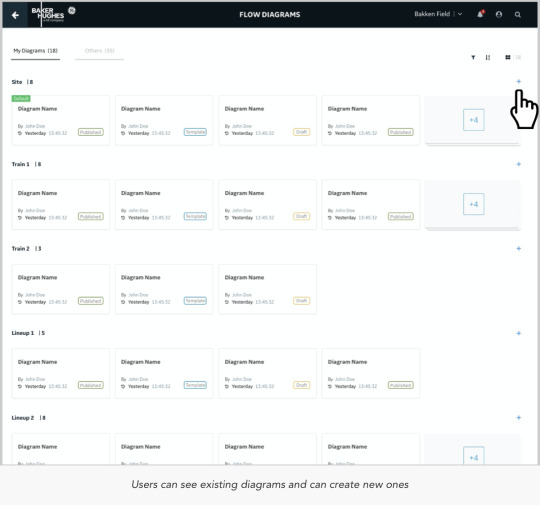Expand the Site +4 more diagrams
Screen dimensions: 540x505
(x=474, y=120)
